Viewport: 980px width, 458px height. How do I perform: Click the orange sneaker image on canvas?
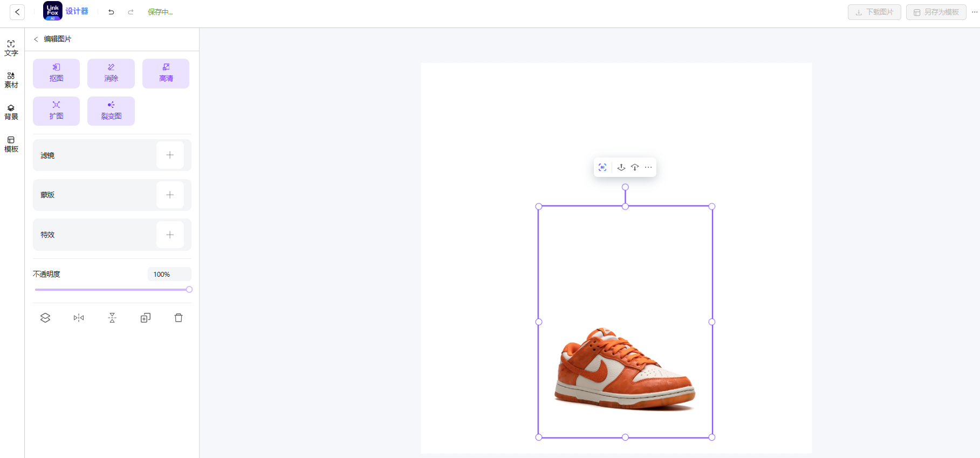[x=625, y=369]
